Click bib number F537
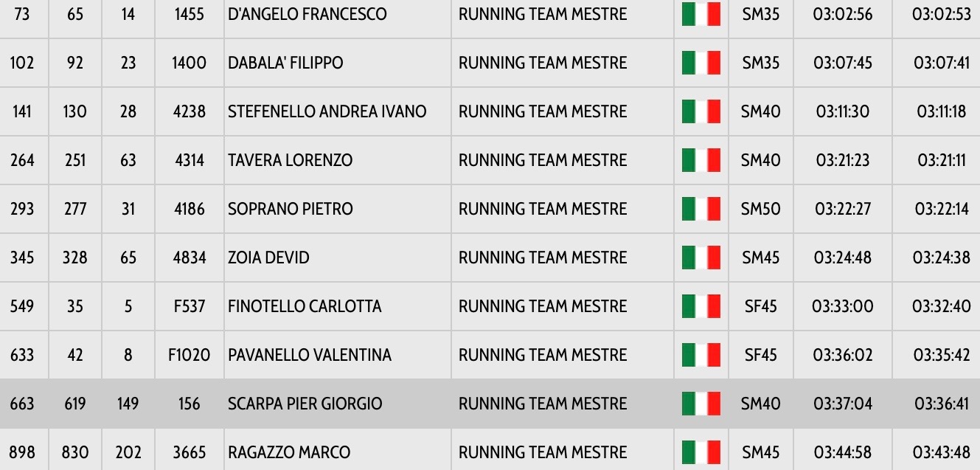 (190, 306)
